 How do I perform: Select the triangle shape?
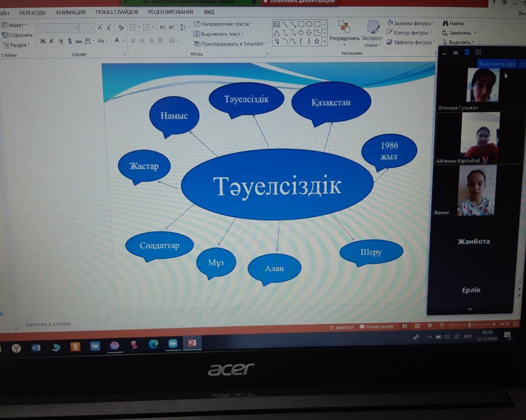tap(277, 32)
